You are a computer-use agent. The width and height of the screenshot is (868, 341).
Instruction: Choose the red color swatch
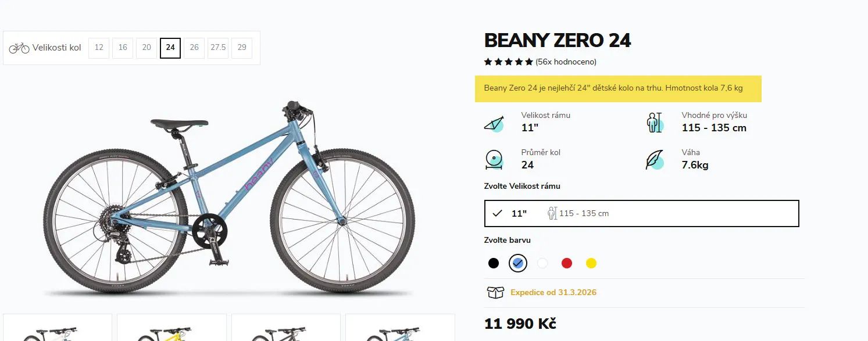(567, 263)
